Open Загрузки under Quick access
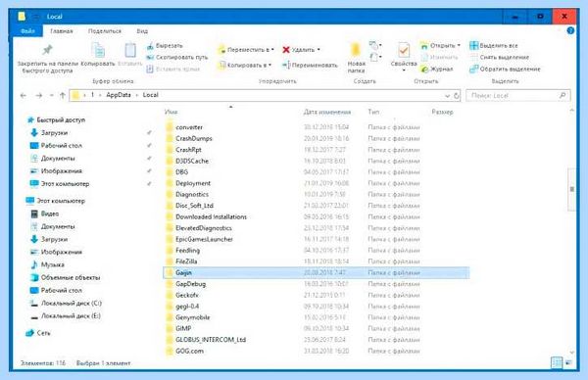 (x=50, y=132)
